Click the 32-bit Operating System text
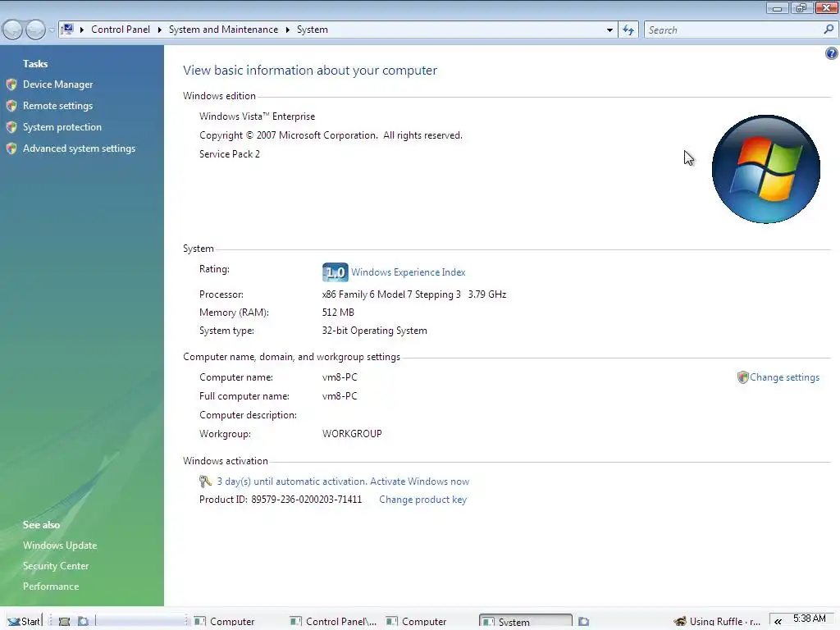 (x=374, y=331)
